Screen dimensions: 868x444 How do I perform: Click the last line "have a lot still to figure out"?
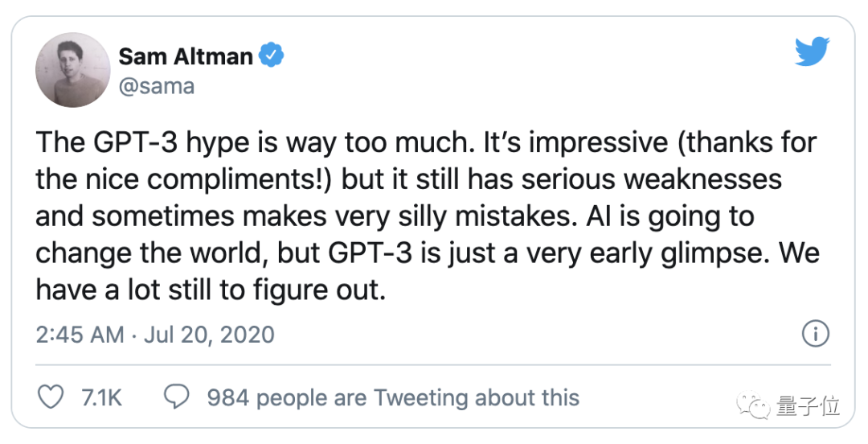211,290
